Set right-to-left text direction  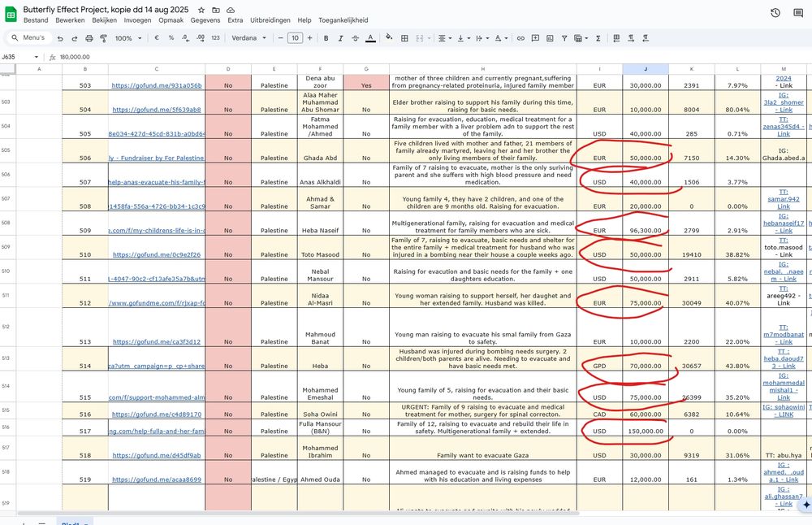click(x=646, y=38)
